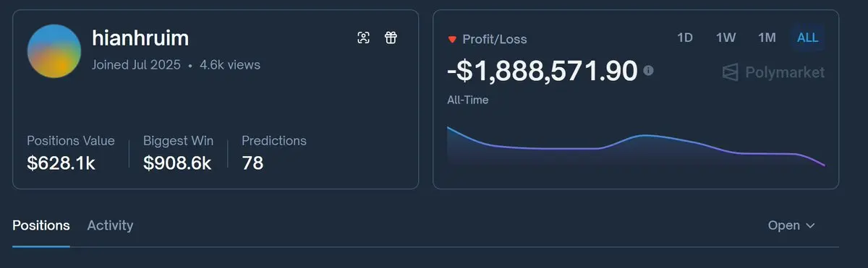Click the Positions Value $628.1k stat
Viewport: 868px width, 268px height.
[71, 152]
